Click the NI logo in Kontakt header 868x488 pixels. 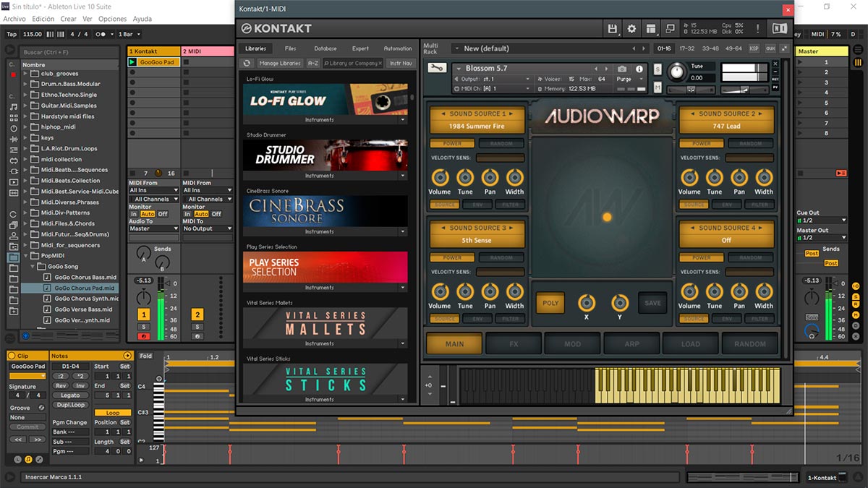[779, 29]
